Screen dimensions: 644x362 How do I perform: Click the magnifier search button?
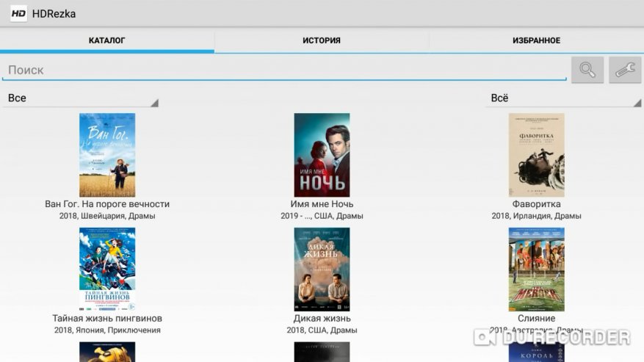[587, 70]
